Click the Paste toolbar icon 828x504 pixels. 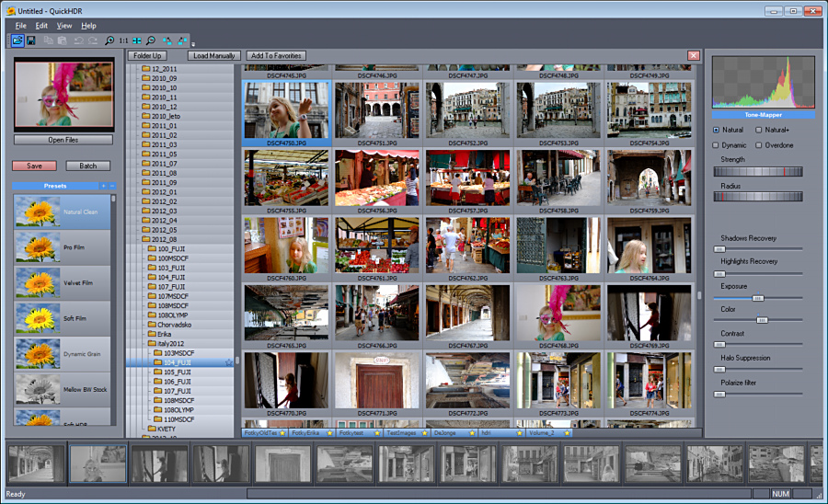coord(63,40)
